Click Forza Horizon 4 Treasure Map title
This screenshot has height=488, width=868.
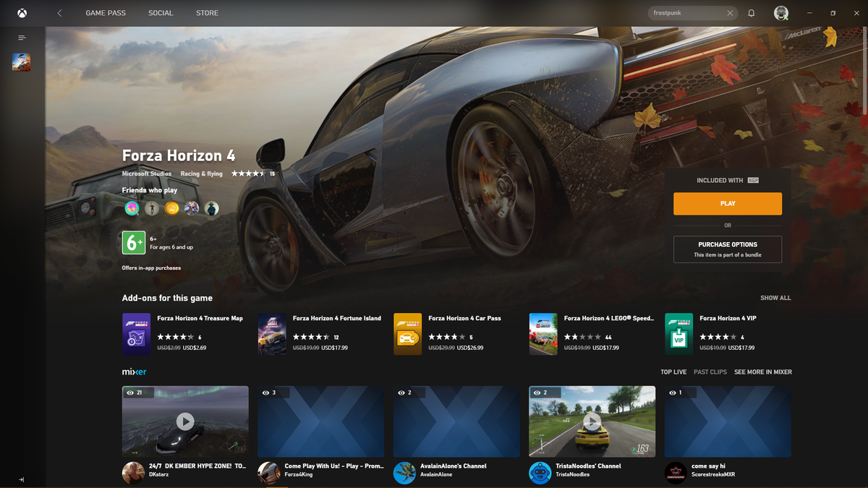200,318
